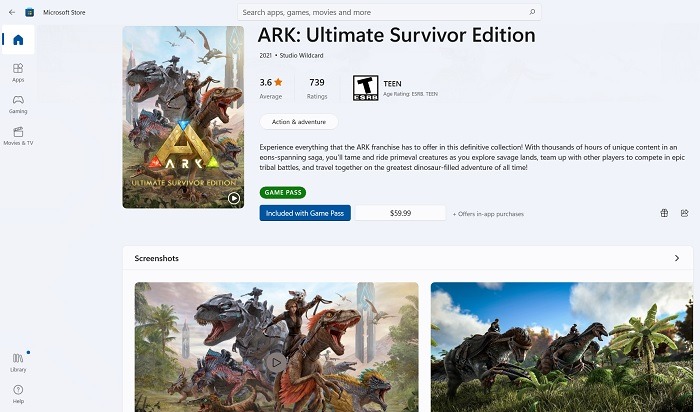The height and width of the screenshot is (412, 700).
Task: Click the 739 Ratings count
Action: tap(317, 88)
